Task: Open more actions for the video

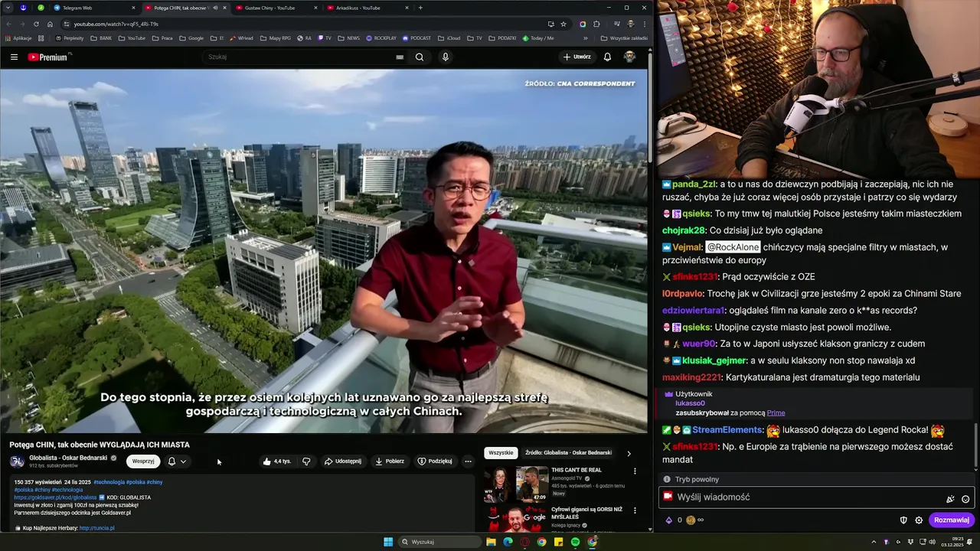Action: 468,461
